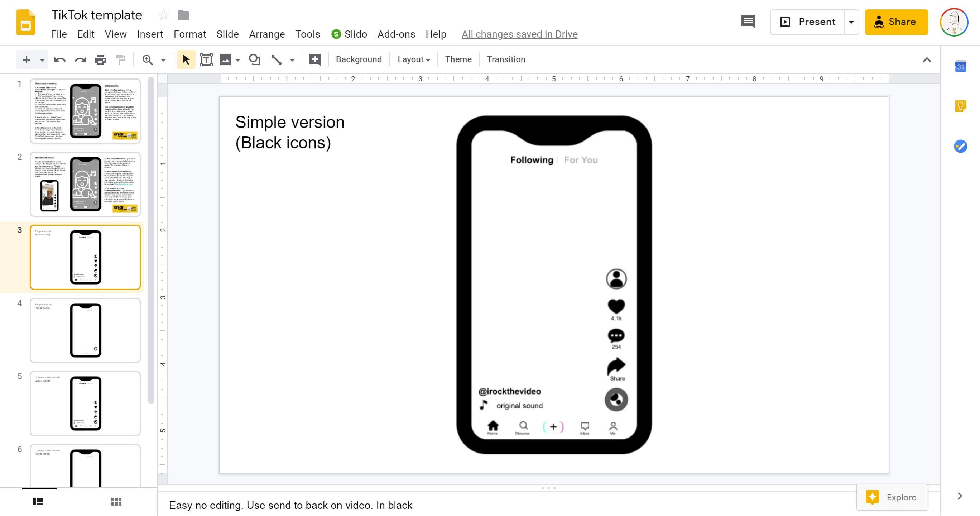Click the Selection tool arrow icon
This screenshot has height=516, width=980.
click(x=185, y=59)
